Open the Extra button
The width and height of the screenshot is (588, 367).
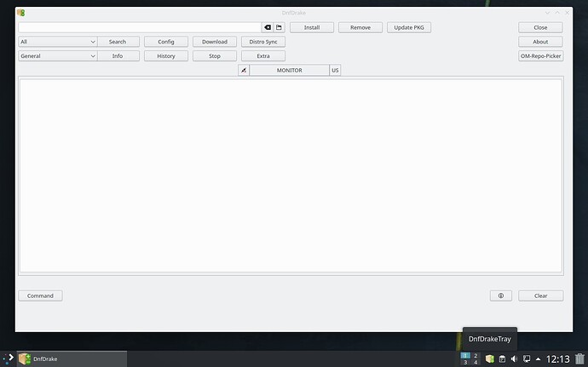(x=263, y=56)
